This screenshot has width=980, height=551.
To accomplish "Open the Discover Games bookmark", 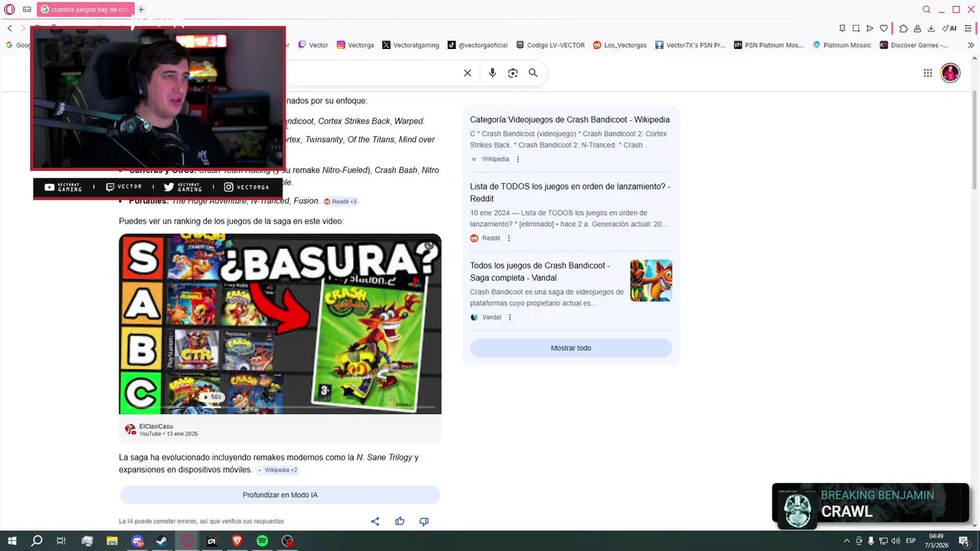I will pos(914,45).
